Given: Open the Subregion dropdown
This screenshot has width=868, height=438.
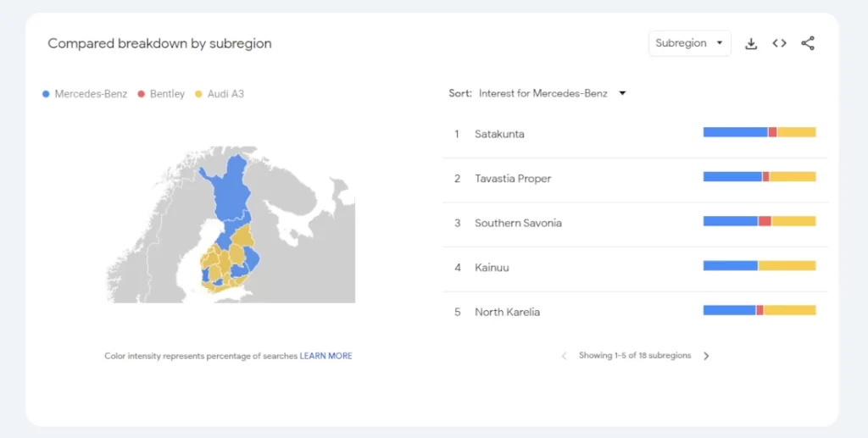Looking at the screenshot, I should click(689, 43).
